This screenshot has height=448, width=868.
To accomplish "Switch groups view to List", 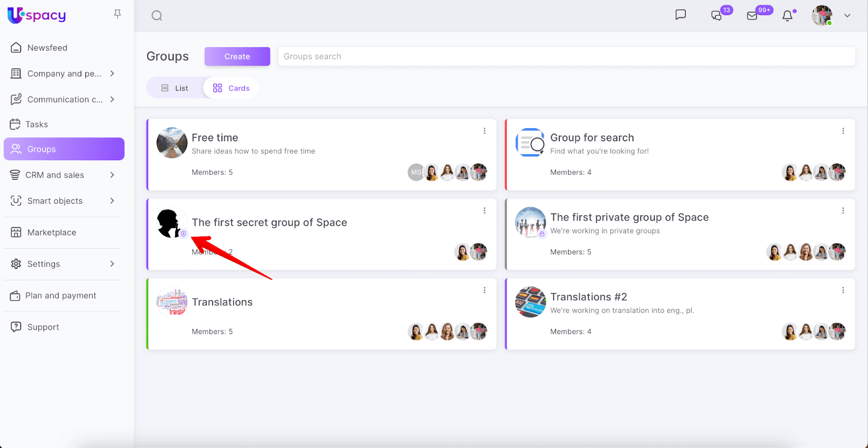I will click(175, 88).
